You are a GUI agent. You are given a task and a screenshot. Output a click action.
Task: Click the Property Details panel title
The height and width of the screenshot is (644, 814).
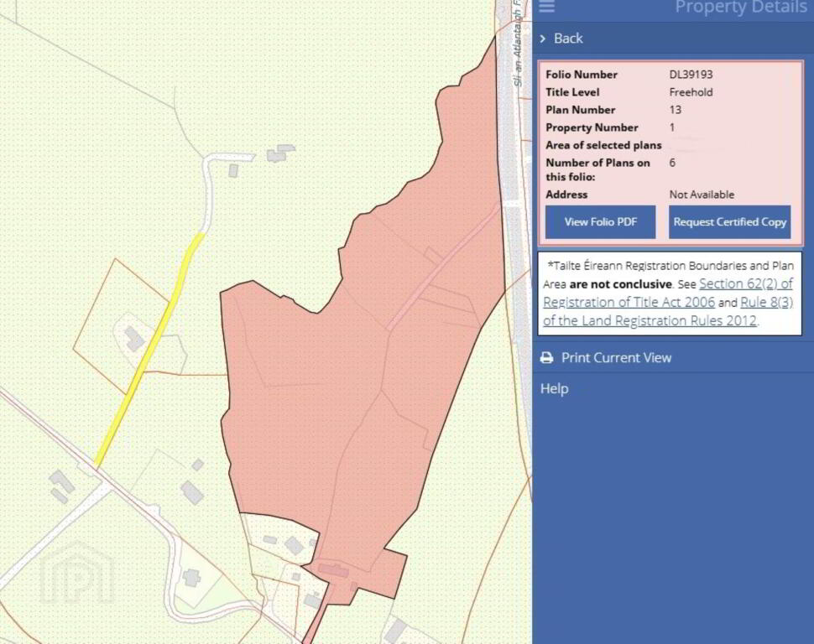[740, 8]
